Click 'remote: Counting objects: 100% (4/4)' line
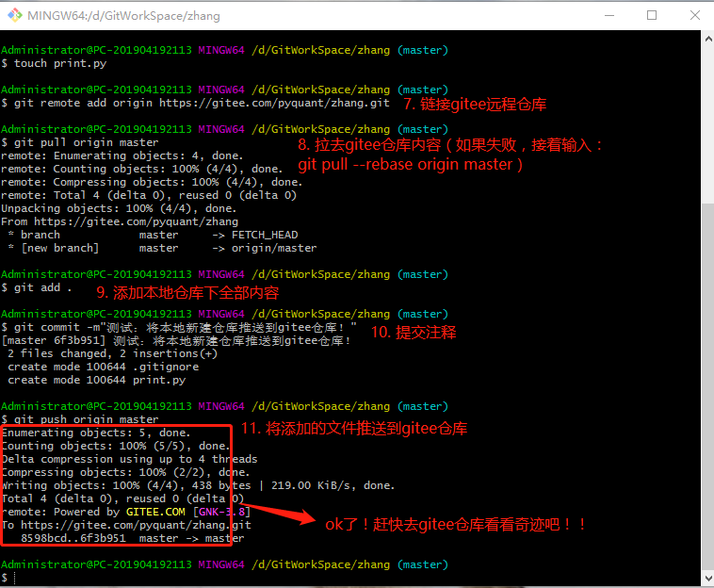This screenshot has height=588, width=714. point(141,169)
